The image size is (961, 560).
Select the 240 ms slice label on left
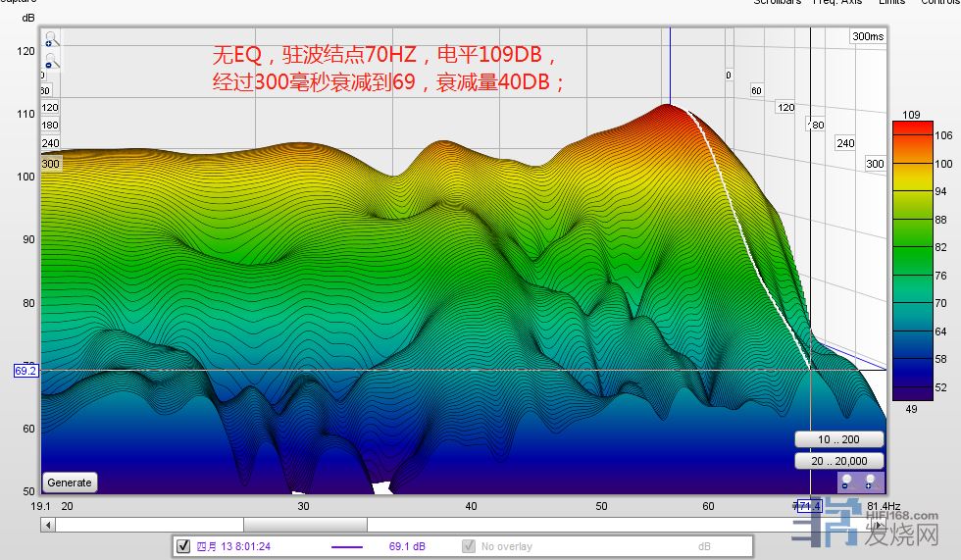tap(50, 143)
